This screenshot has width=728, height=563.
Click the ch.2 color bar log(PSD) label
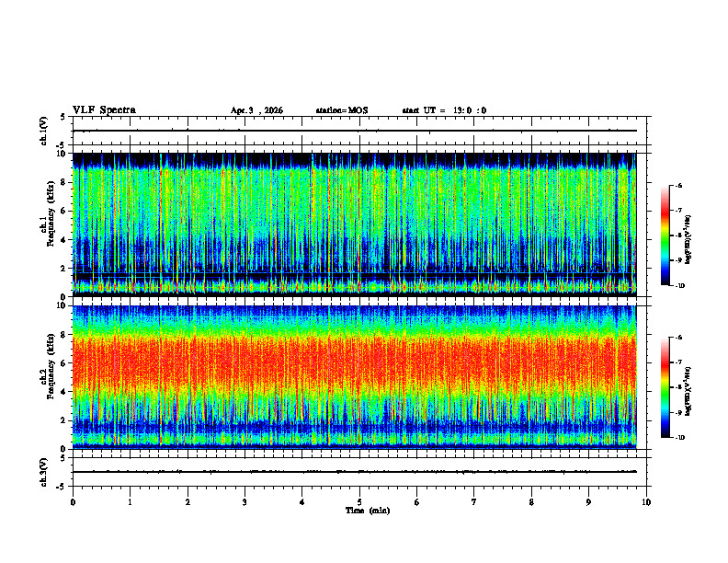688,391
